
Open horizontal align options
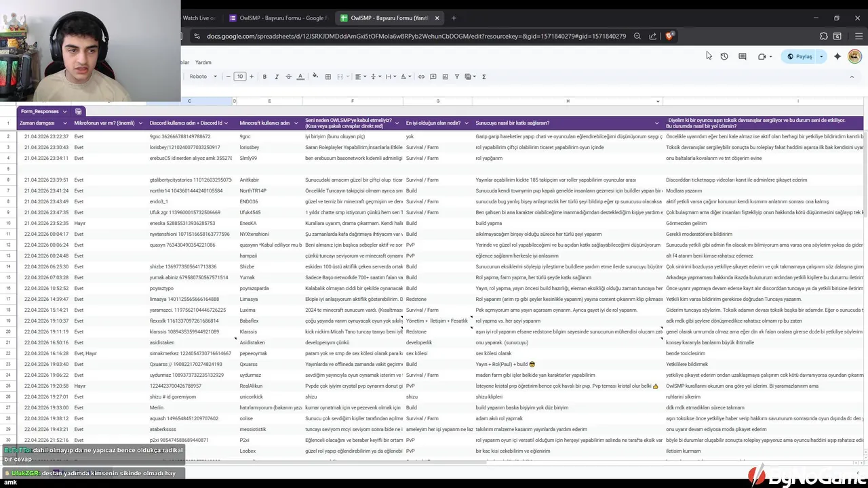point(360,77)
